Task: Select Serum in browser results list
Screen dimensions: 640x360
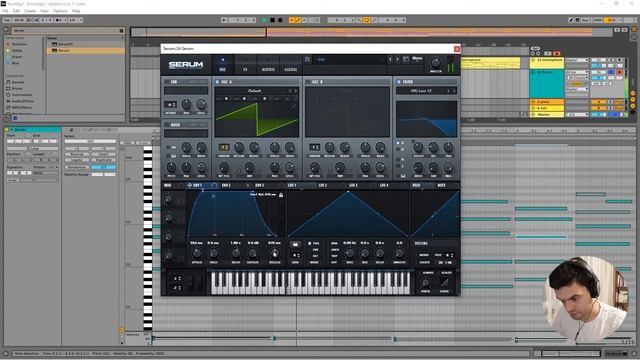Action: [86, 51]
